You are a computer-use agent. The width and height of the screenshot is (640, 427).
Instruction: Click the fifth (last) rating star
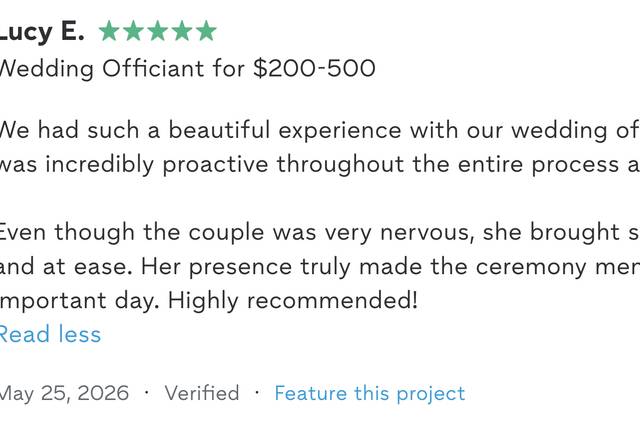[x=206, y=31]
